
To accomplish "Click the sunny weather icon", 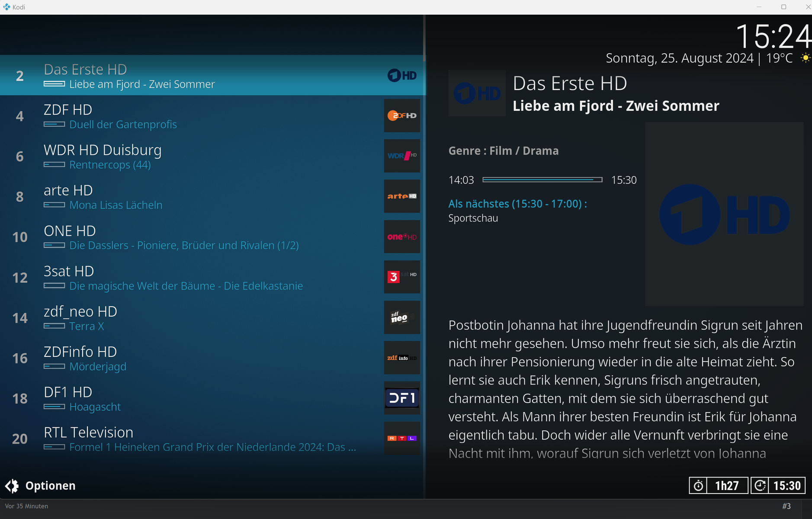I will 805,58.
